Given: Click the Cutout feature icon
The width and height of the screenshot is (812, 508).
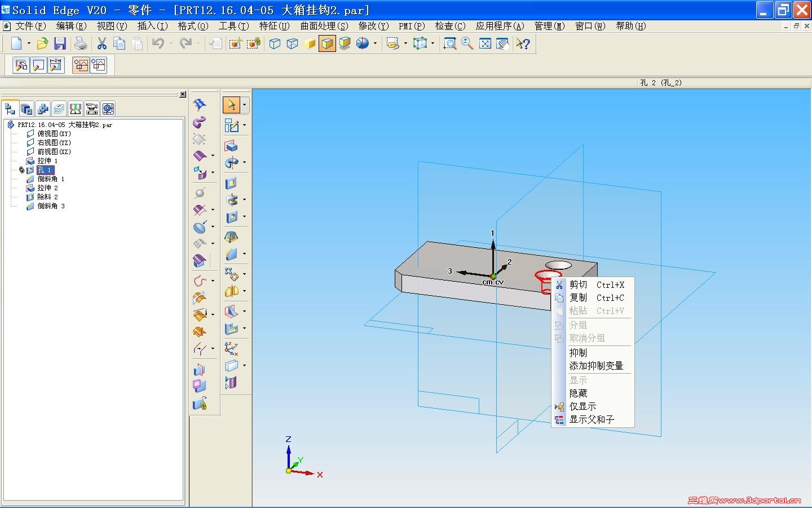Looking at the screenshot, I should point(231,183).
